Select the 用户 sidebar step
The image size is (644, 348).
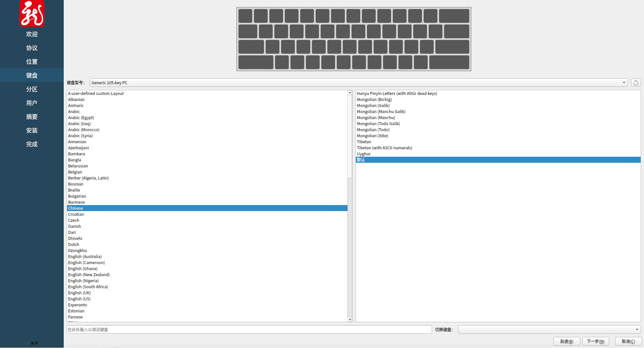click(x=32, y=103)
